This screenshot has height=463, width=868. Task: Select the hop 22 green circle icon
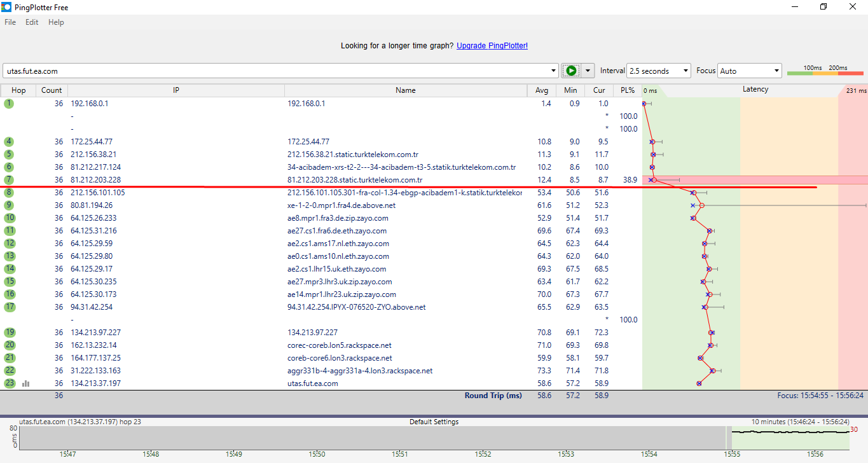pos(9,370)
